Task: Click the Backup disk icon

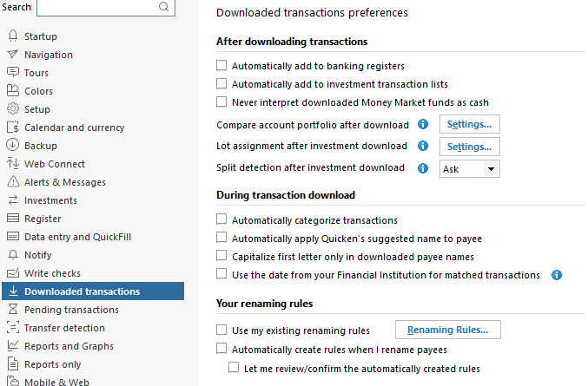Action: (12, 146)
